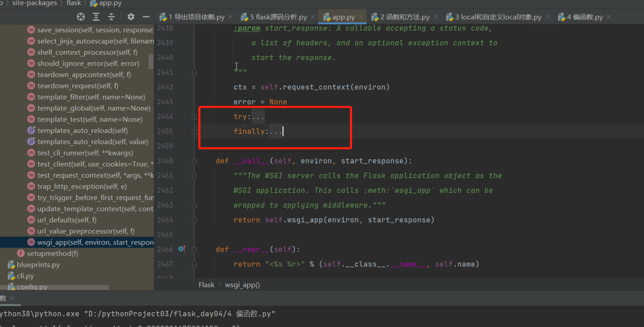Select try_trigger_before_first_request item
The height and width of the screenshot is (327, 644).
click(91, 198)
